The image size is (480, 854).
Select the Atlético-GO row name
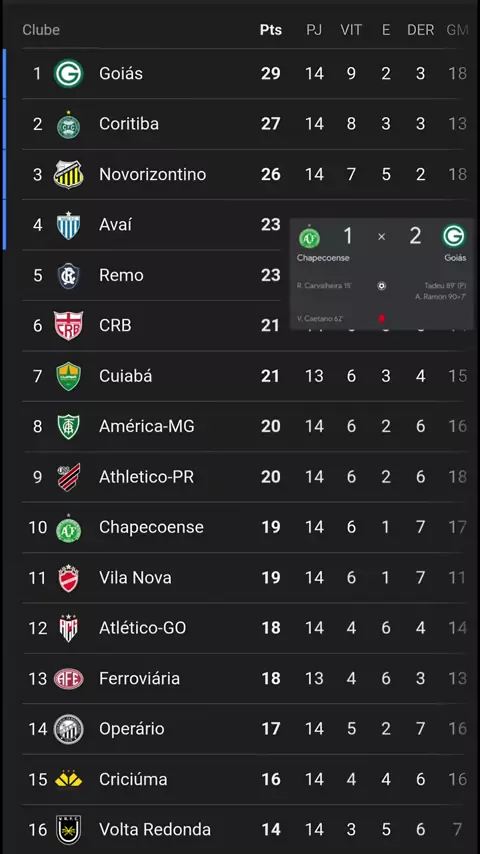[143, 628]
